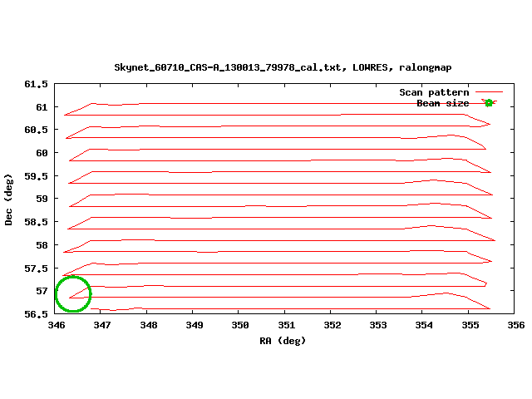Click the large green beam size circle
This screenshot has width=532, height=399.
coord(73,293)
